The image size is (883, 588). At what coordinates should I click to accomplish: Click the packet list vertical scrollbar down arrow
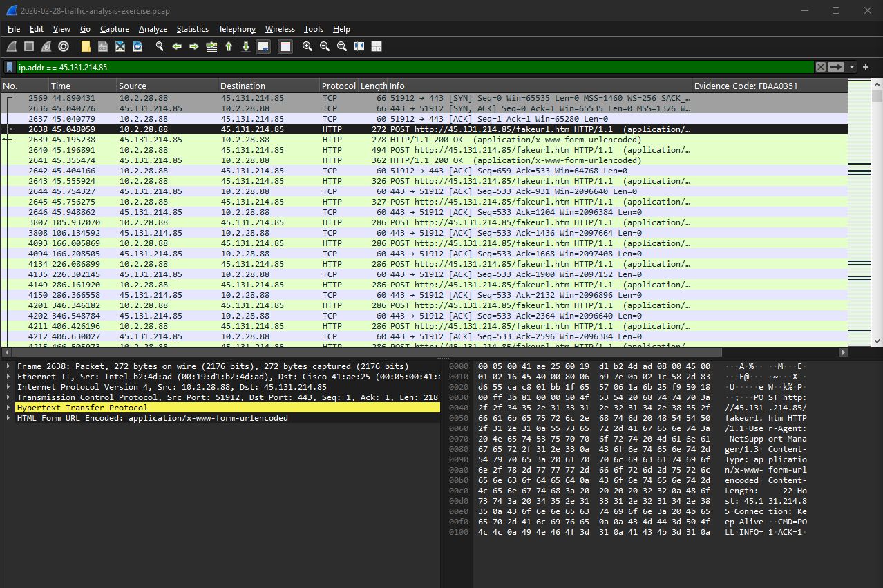877,341
